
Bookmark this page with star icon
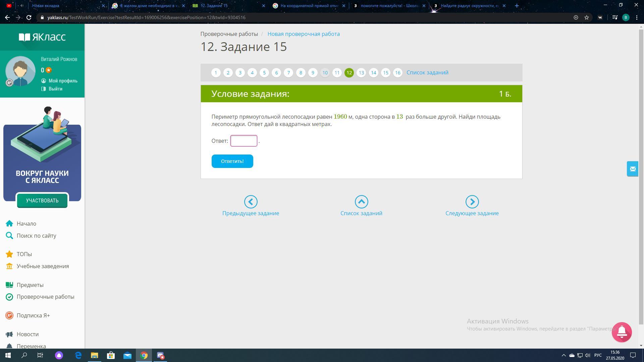point(587,17)
